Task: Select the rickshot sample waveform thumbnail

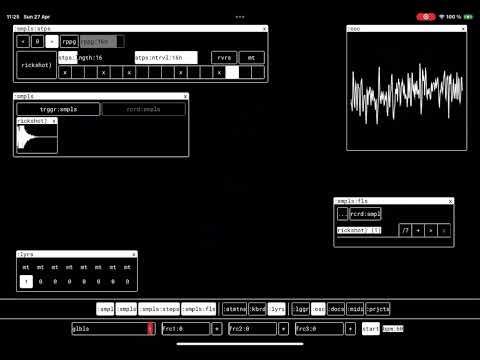Action: pyautogui.click(x=37, y=138)
